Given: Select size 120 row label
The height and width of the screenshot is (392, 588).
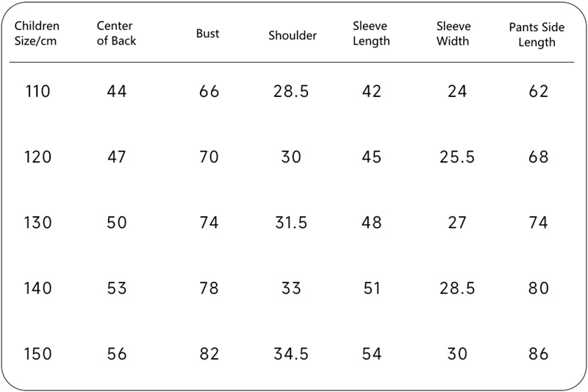Looking at the screenshot, I should pyautogui.click(x=38, y=157).
